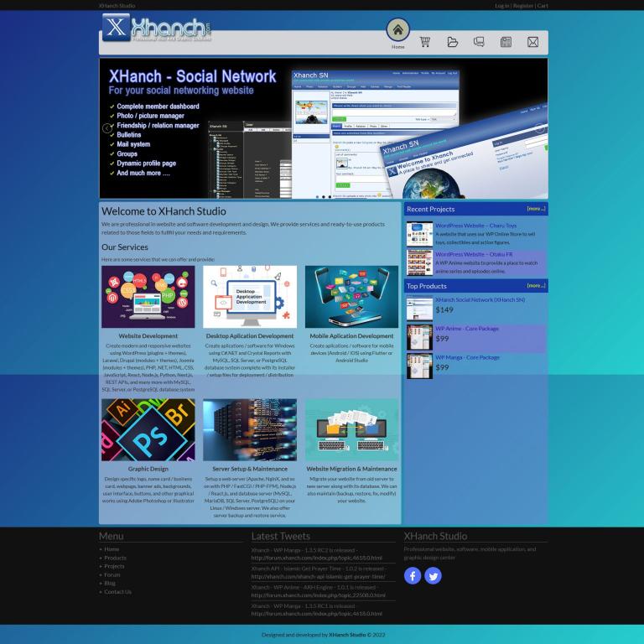The image size is (644, 644).
Task: Open the Home navigation icon
Action: click(397, 29)
